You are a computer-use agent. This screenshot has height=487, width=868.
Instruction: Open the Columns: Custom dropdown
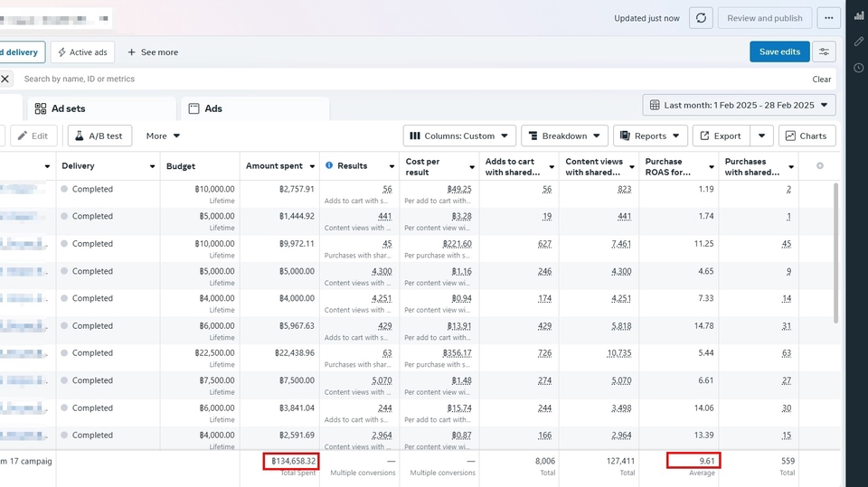459,136
